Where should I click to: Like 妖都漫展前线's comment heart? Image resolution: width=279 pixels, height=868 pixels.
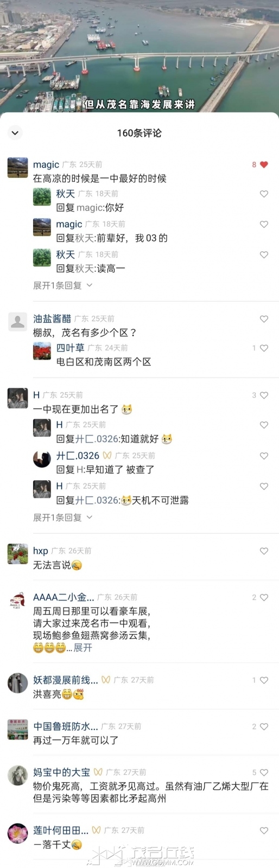(x=264, y=680)
